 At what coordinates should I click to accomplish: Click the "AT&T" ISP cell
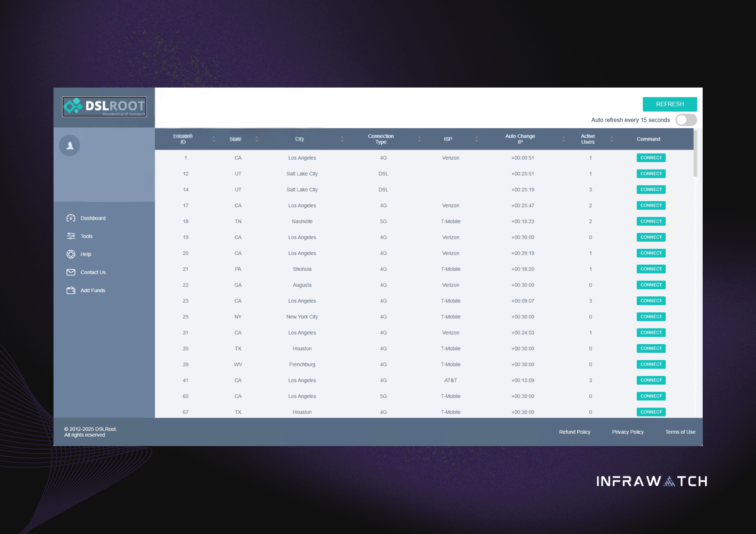[451, 380]
